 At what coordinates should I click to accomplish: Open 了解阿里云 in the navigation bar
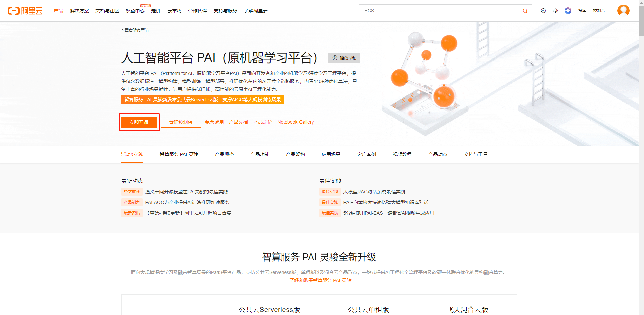click(256, 11)
